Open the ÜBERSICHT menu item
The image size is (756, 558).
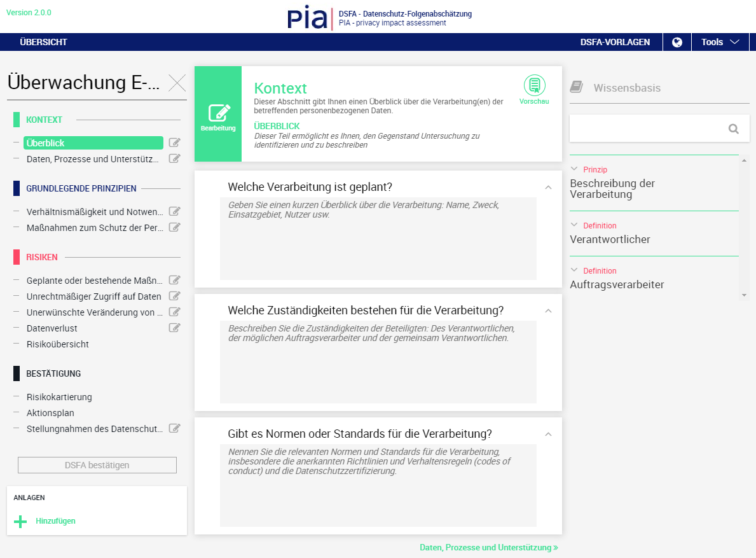click(43, 42)
